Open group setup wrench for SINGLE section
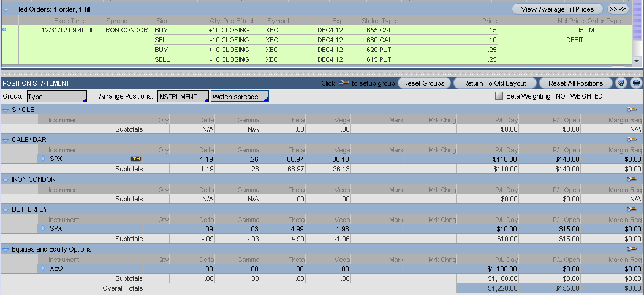 pyautogui.click(x=632, y=110)
